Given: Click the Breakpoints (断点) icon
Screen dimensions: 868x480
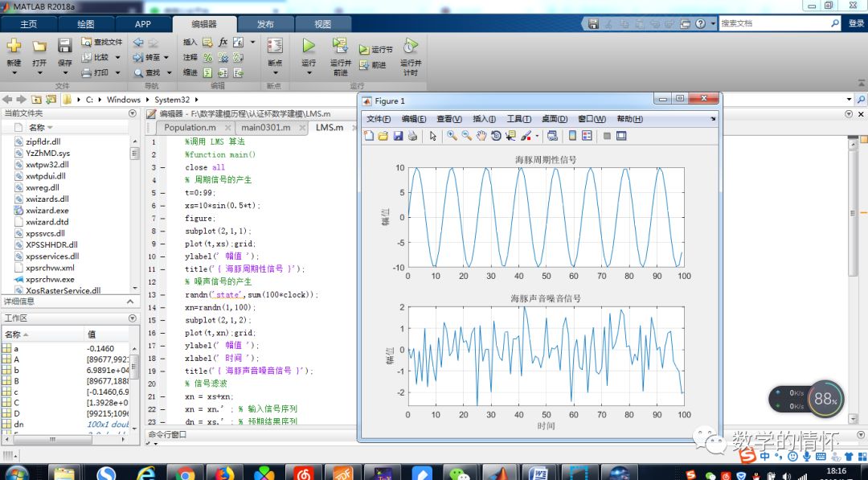Looking at the screenshot, I should click(275, 46).
